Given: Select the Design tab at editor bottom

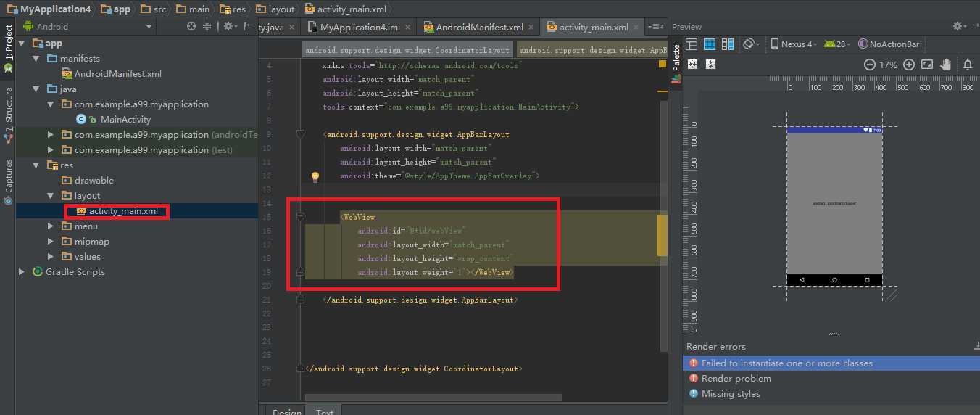Looking at the screenshot, I should coord(286,412).
